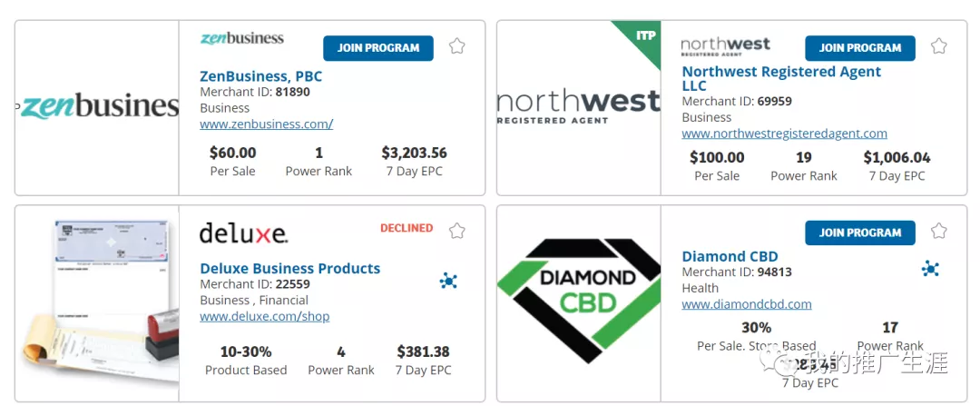This screenshot has width=980, height=406.
Task: Click the network icon on Deluxe card
Action: coord(448,281)
